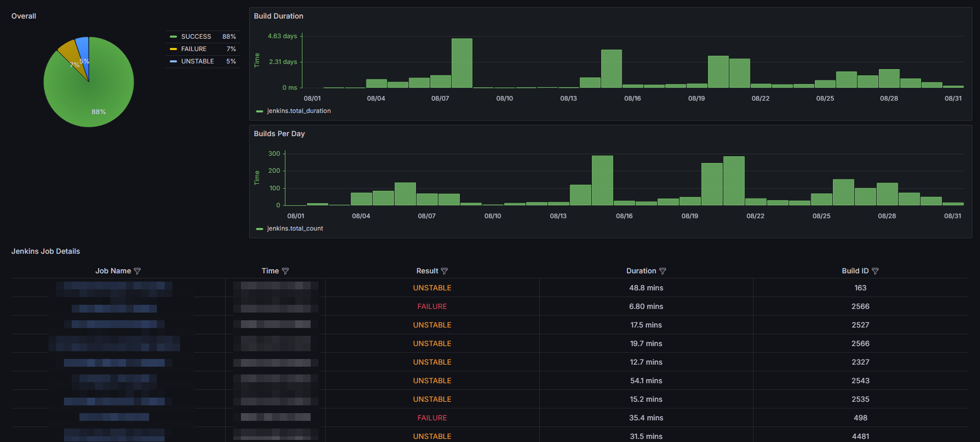Sort the table by Duration column header

click(641, 271)
